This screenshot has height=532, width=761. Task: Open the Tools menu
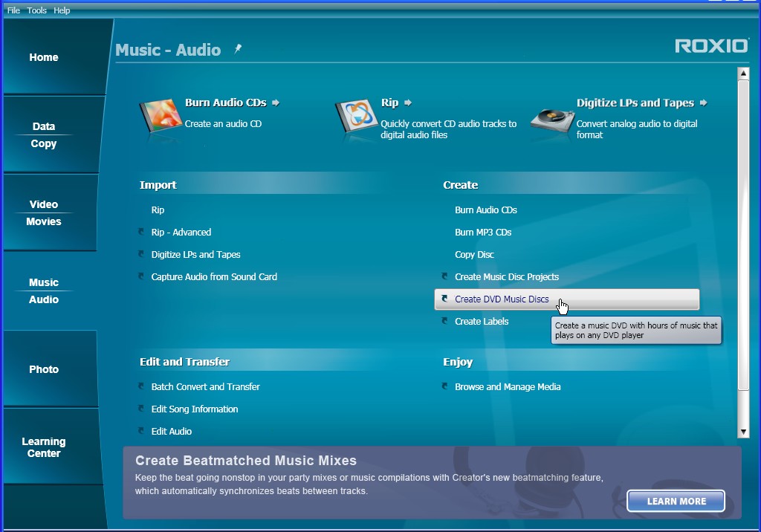37,10
